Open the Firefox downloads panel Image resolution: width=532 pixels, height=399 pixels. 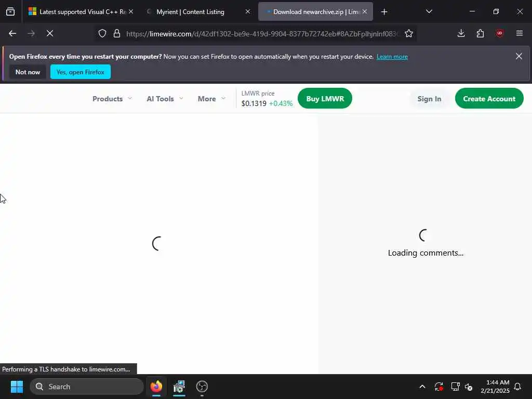click(x=461, y=33)
